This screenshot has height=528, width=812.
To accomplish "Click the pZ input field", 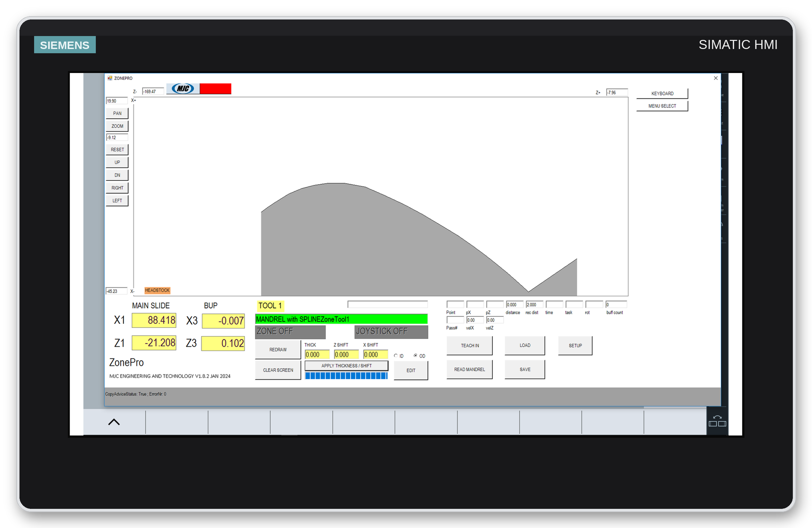I will pos(495,304).
